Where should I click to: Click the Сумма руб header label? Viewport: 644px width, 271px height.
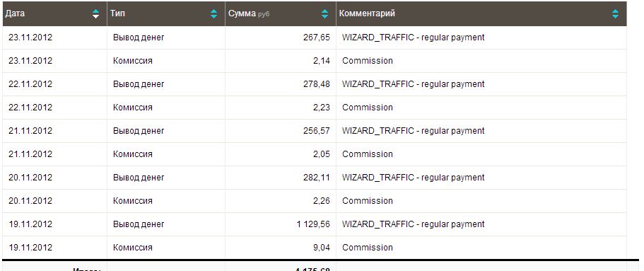point(249,13)
